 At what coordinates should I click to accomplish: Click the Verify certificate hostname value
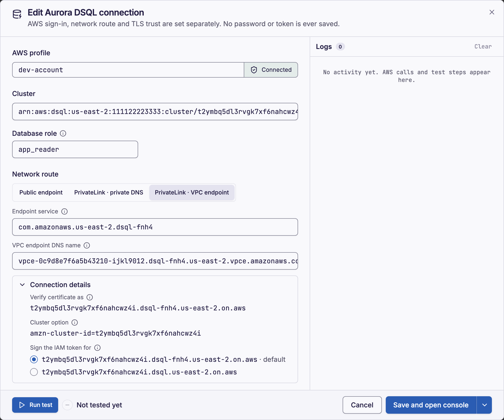[138, 308]
